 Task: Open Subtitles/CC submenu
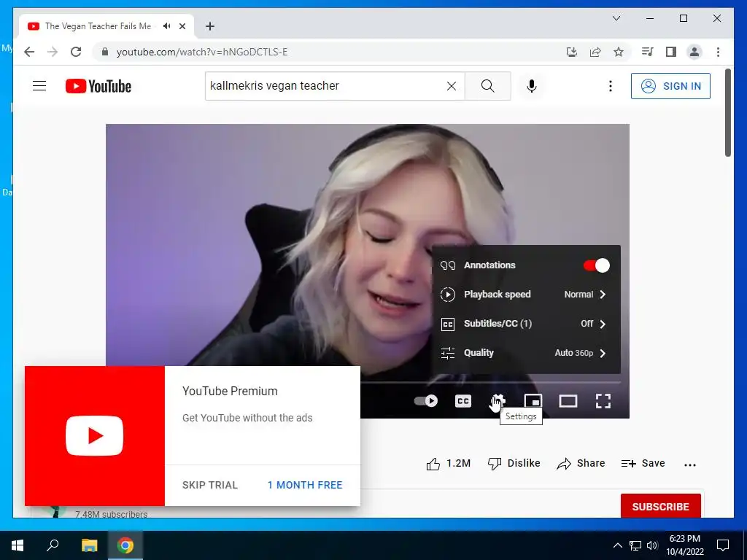(526, 324)
